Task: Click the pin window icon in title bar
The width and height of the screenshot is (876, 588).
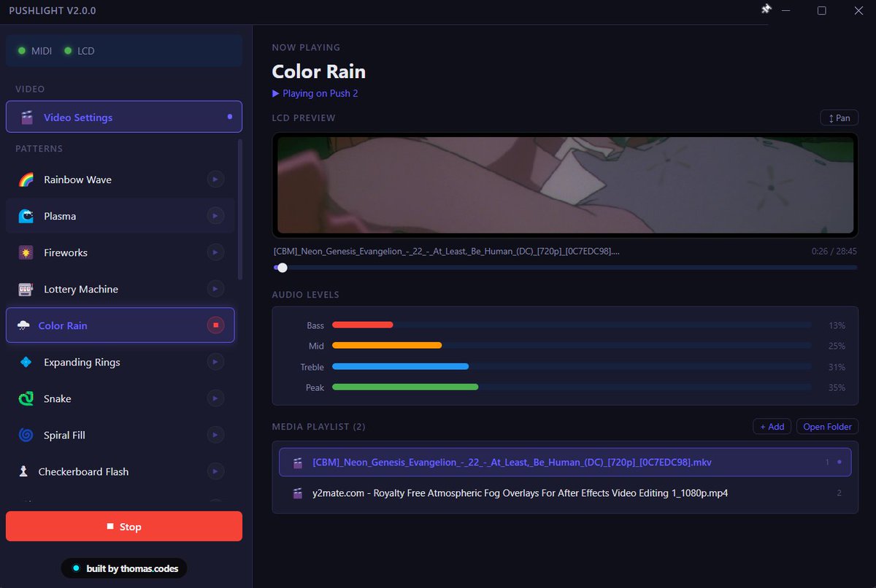Action: tap(766, 9)
